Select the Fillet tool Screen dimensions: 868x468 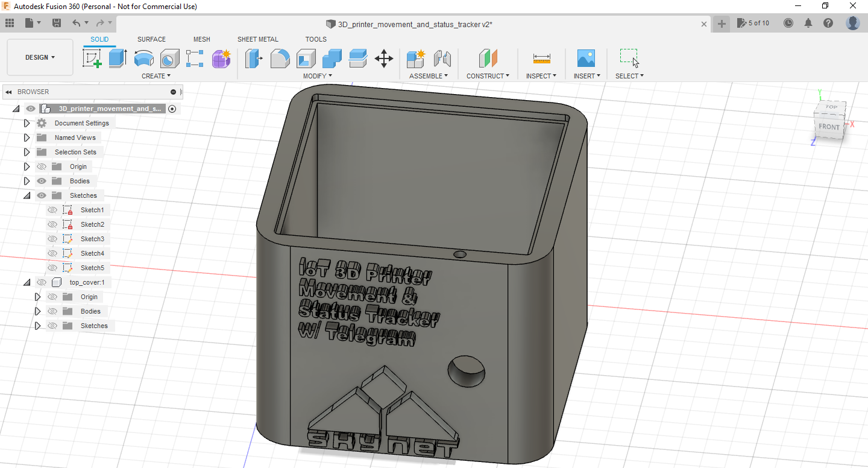point(280,58)
